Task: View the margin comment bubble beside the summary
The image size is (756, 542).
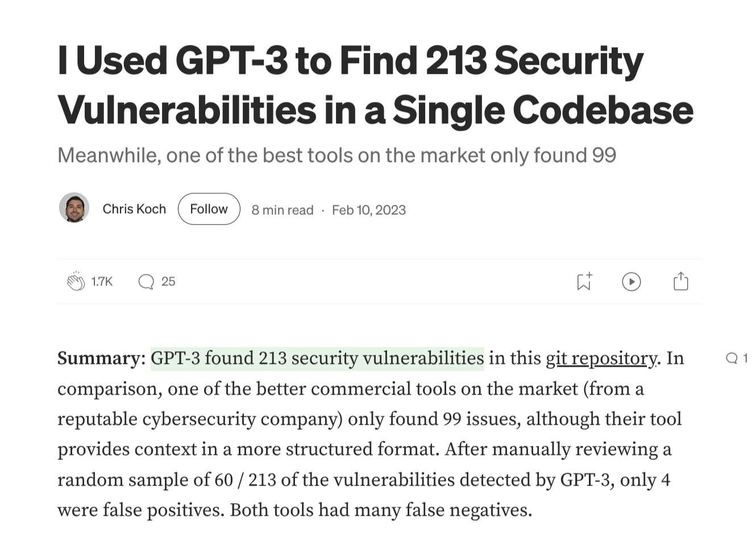Action: pos(732,358)
